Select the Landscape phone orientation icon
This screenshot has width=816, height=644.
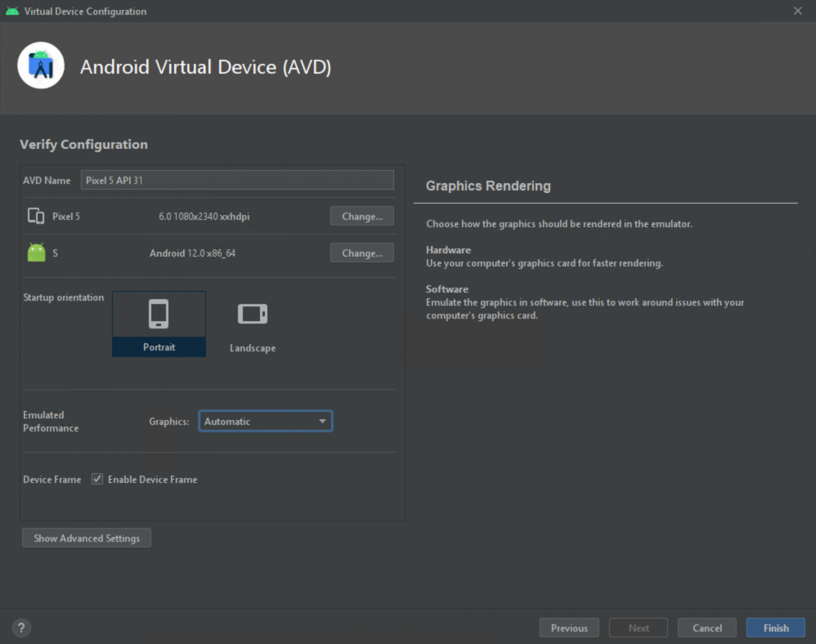coord(252,314)
